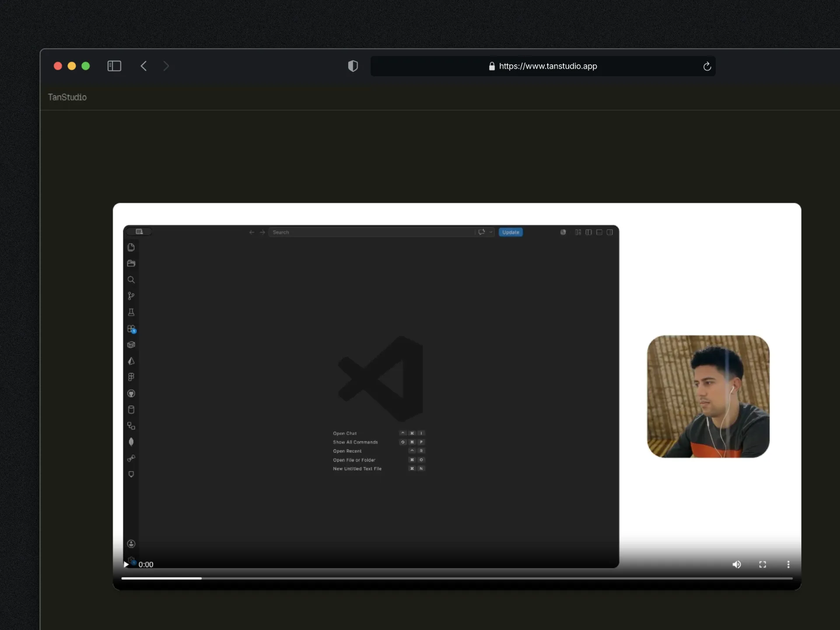The width and height of the screenshot is (840, 630).
Task: Click the remote window icon in title bar
Action: [x=139, y=232]
